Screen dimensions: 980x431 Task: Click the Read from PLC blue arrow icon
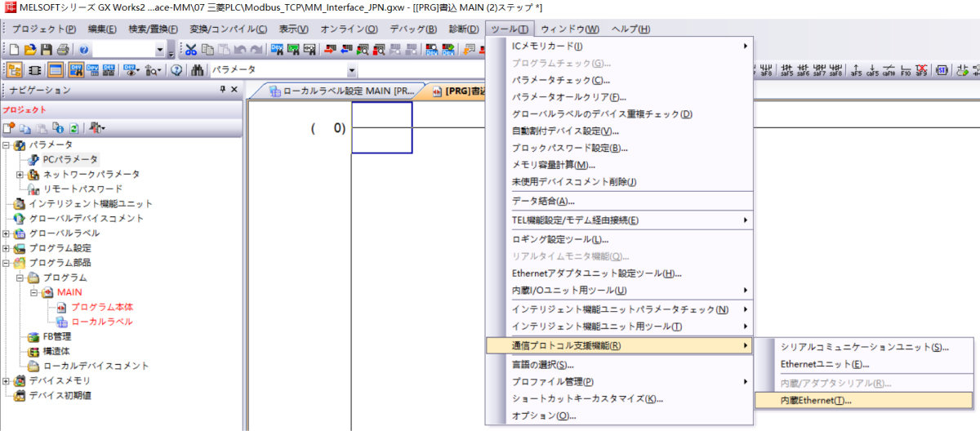click(347, 50)
